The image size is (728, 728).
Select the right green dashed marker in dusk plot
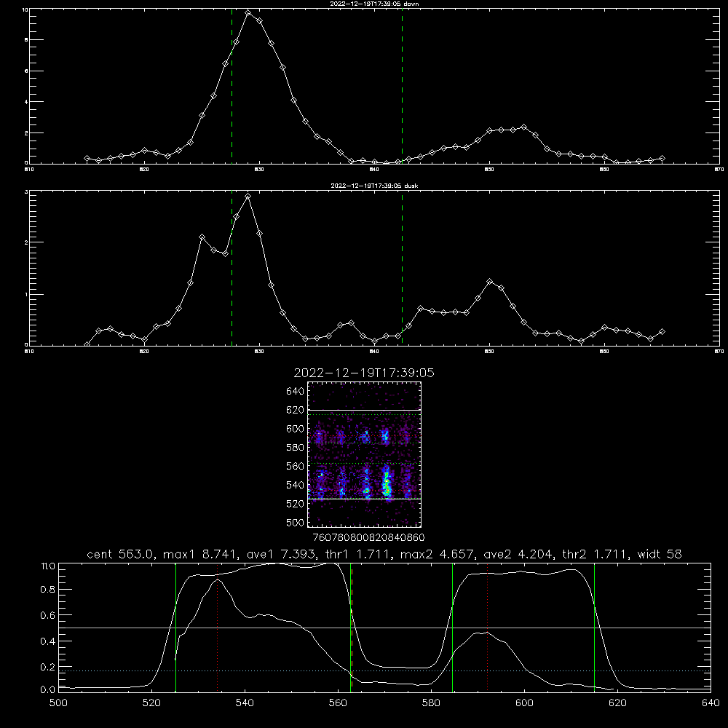point(402,269)
